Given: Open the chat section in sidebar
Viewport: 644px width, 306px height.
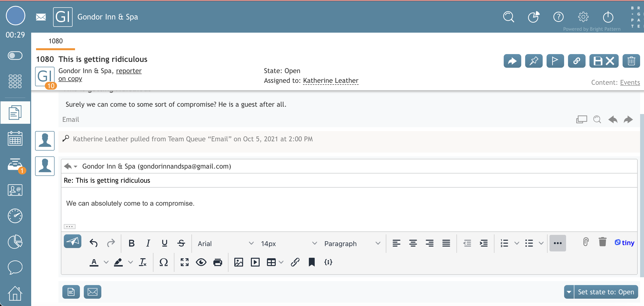Looking at the screenshot, I should [x=15, y=267].
